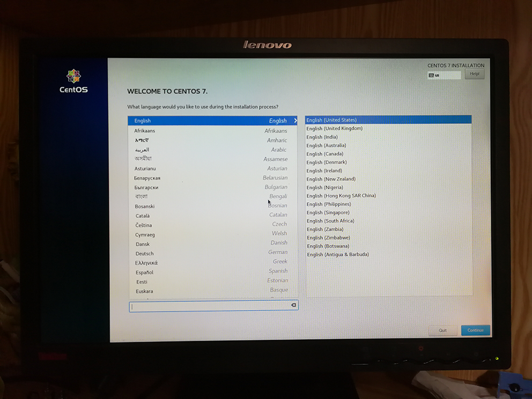Select English (Denmark) locale
The width and height of the screenshot is (532, 399).
click(x=388, y=162)
